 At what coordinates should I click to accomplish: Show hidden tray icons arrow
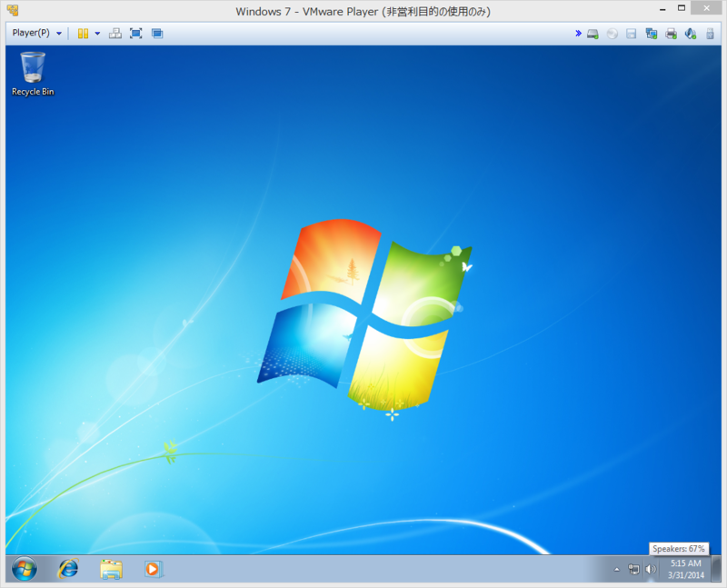[617, 570]
